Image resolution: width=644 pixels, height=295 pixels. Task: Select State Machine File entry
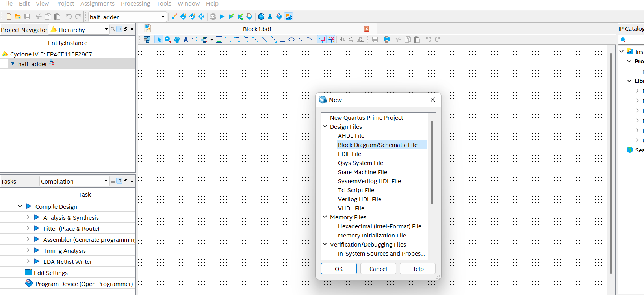pos(362,172)
